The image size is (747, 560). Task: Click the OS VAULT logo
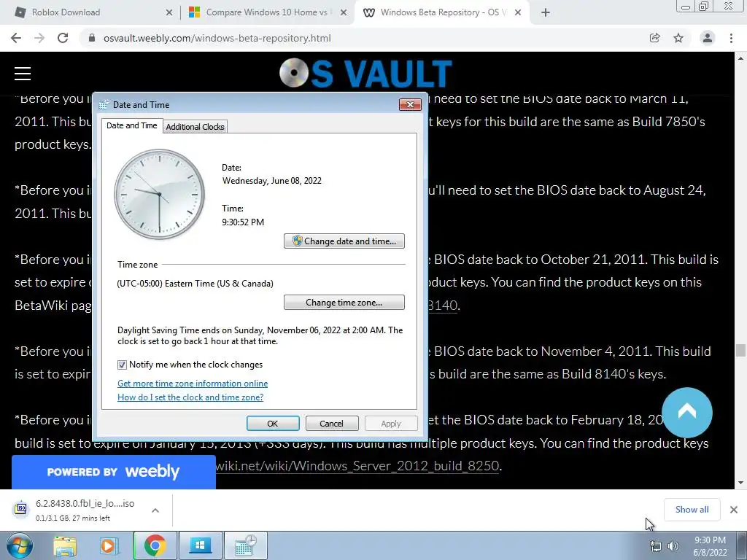[x=366, y=74]
